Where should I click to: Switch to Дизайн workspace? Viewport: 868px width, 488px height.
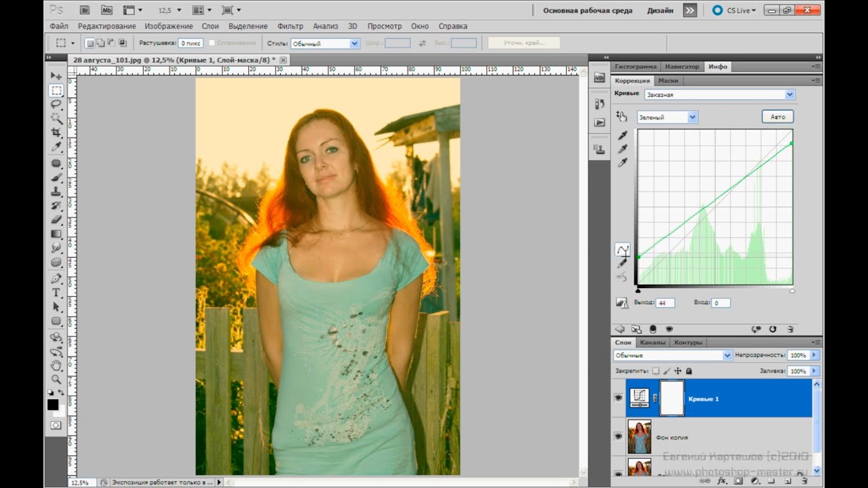(x=660, y=10)
